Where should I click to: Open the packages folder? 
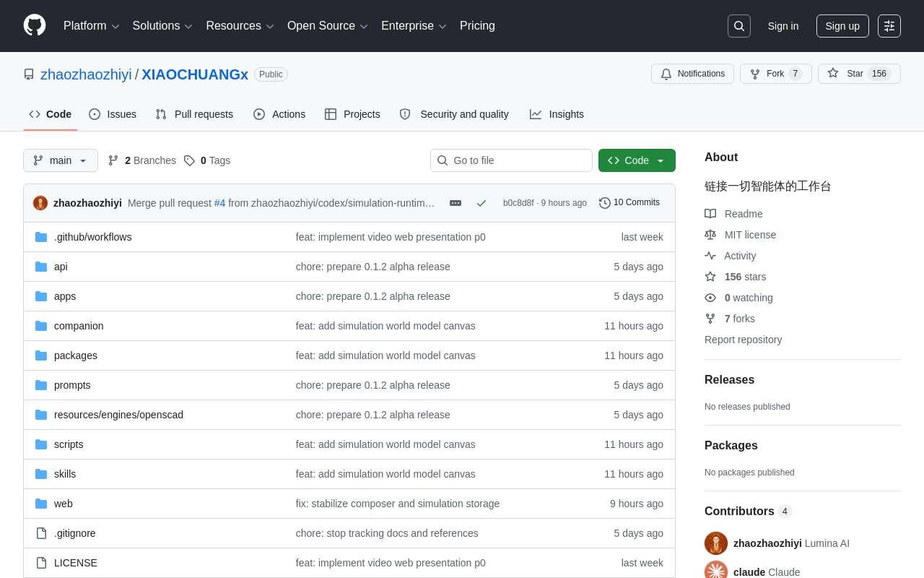tap(76, 355)
